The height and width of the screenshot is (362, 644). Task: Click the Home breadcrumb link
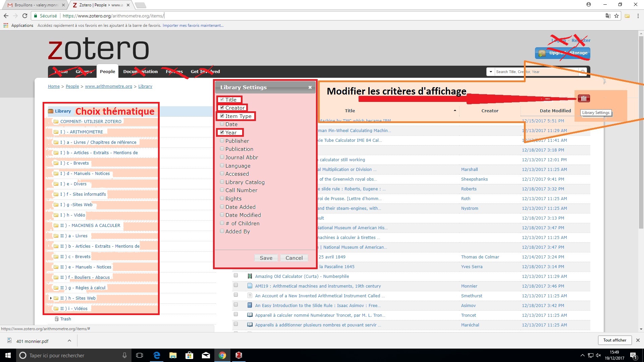[x=54, y=86]
